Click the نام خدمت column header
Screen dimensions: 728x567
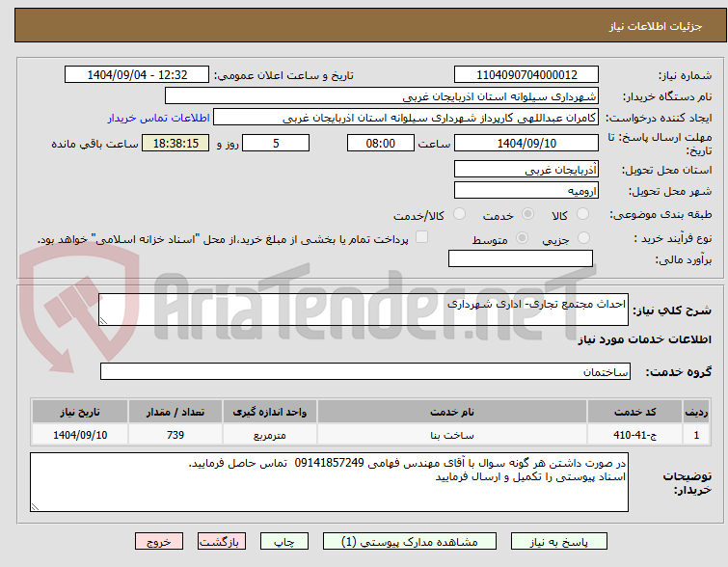[452, 412]
